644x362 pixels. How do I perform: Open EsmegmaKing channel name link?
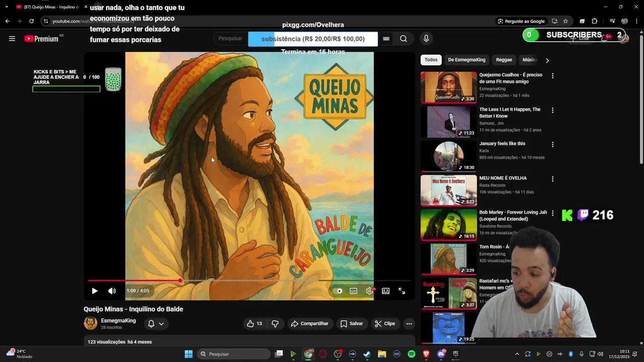(118, 321)
